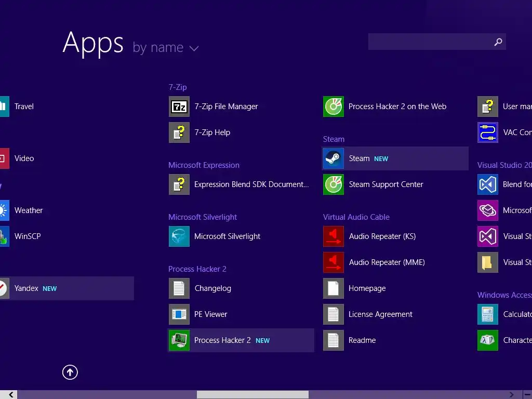
Task: Launch VAC Control Panel icon
Action: pos(488,132)
